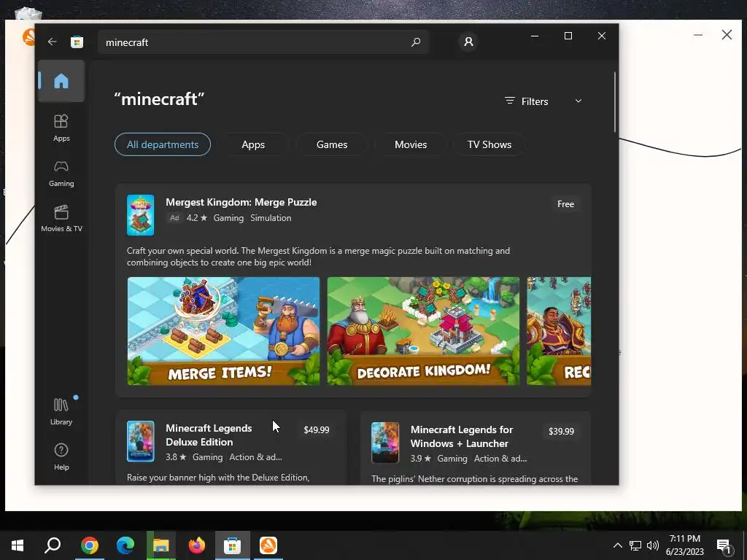Open the Movies & TV sidebar section
747x560 pixels.
pyautogui.click(x=61, y=219)
